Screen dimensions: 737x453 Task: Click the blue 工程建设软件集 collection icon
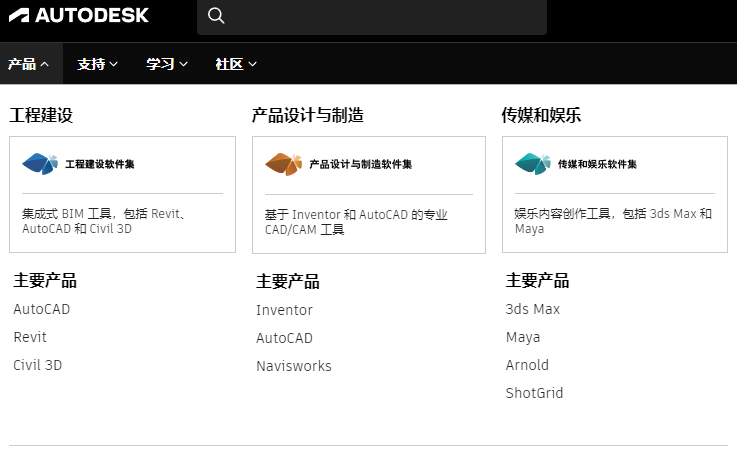40,164
